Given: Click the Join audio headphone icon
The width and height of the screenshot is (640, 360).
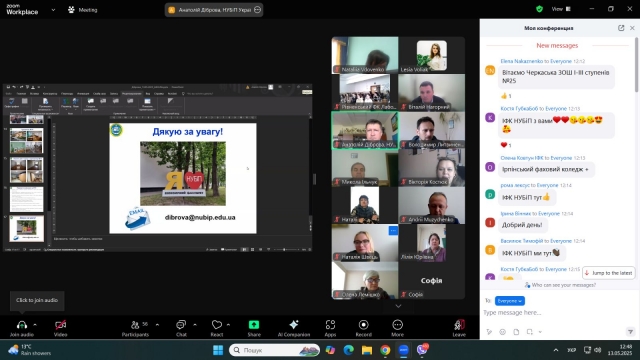Looking at the screenshot, I should coord(22,325).
